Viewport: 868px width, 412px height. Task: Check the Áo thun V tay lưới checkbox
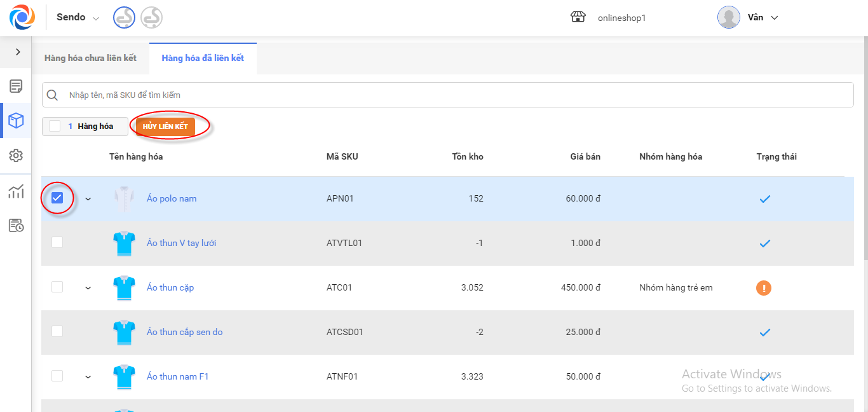(57, 242)
